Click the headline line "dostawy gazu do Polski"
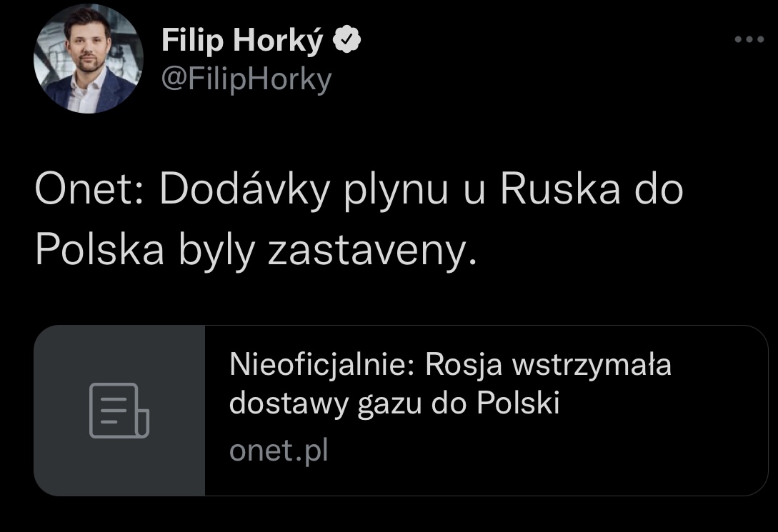This screenshot has height=532, width=778. click(394, 404)
